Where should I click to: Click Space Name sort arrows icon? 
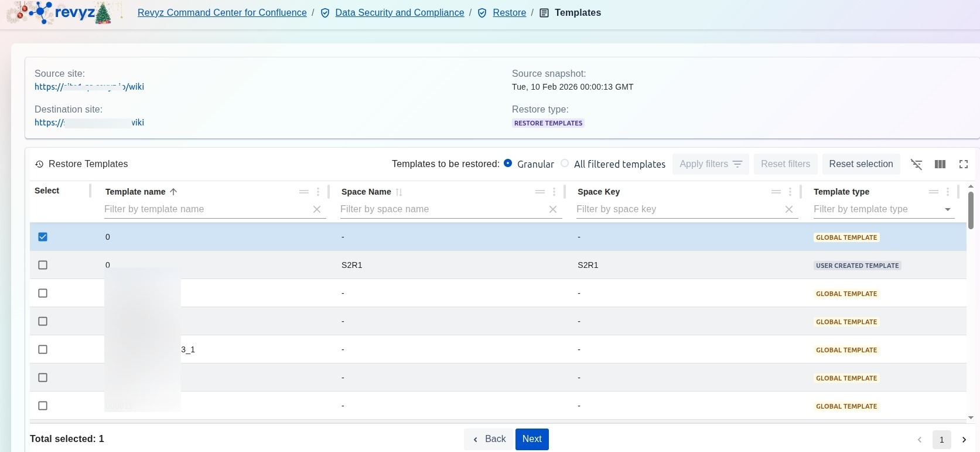point(399,192)
